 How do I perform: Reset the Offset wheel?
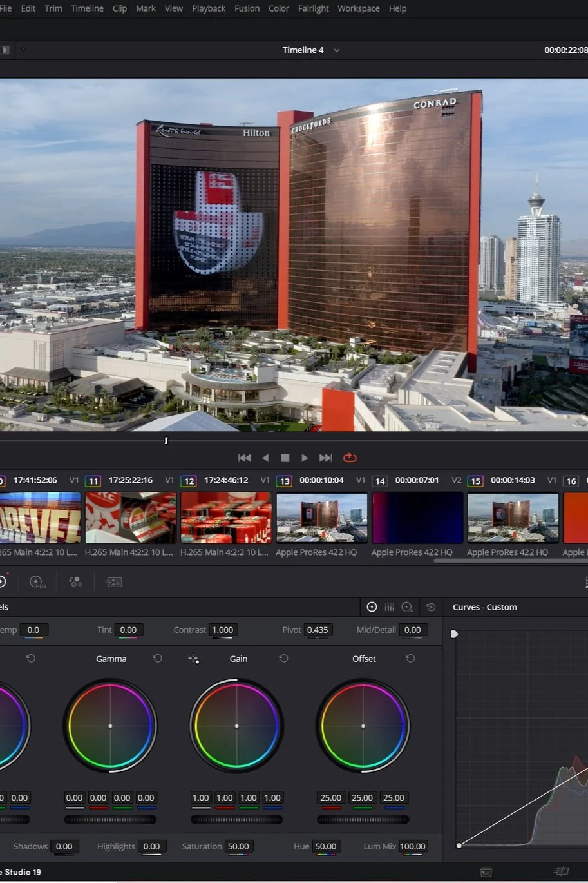[410, 659]
